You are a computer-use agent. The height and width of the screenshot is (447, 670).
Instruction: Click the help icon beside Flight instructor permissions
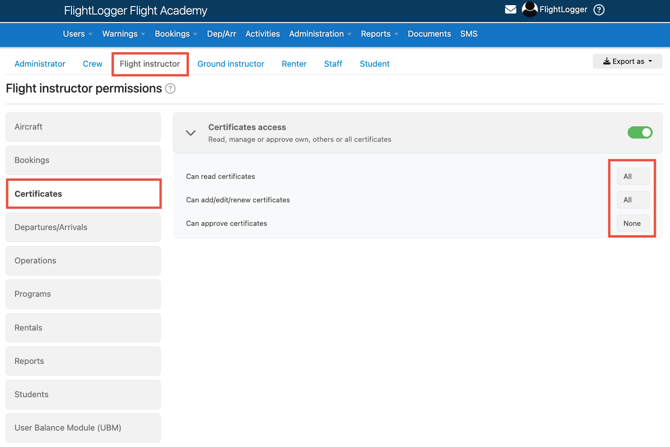(170, 88)
